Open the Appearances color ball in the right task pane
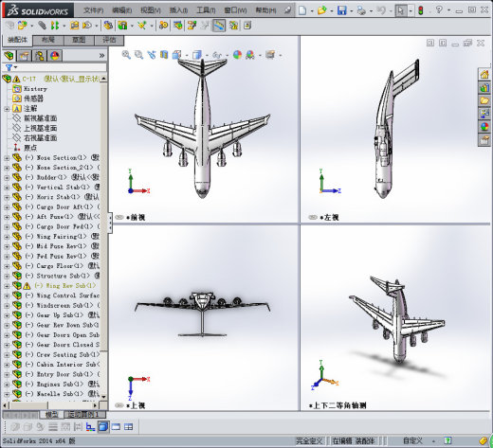This screenshot has width=493, height=448. [x=484, y=127]
